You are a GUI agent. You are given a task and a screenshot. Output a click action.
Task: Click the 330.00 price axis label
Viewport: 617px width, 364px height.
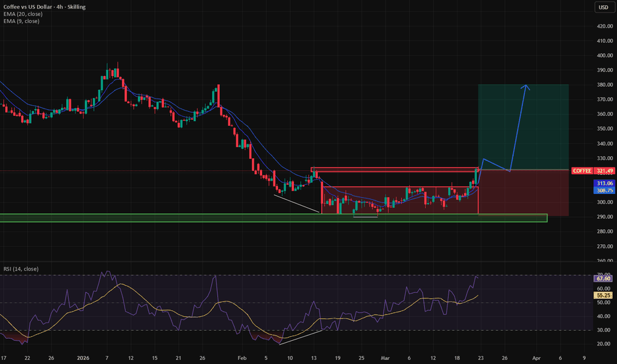tap(605, 158)
